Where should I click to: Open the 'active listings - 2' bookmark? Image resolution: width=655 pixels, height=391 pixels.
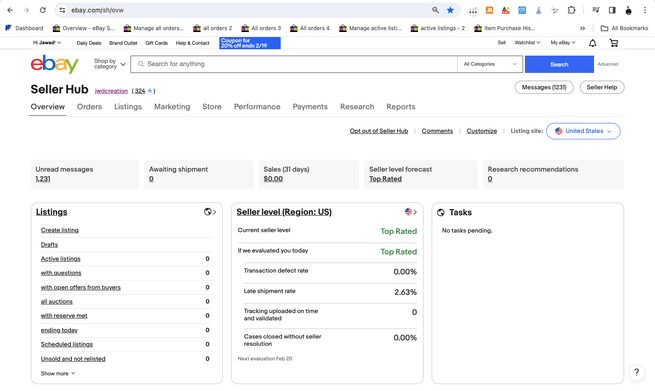438,28
